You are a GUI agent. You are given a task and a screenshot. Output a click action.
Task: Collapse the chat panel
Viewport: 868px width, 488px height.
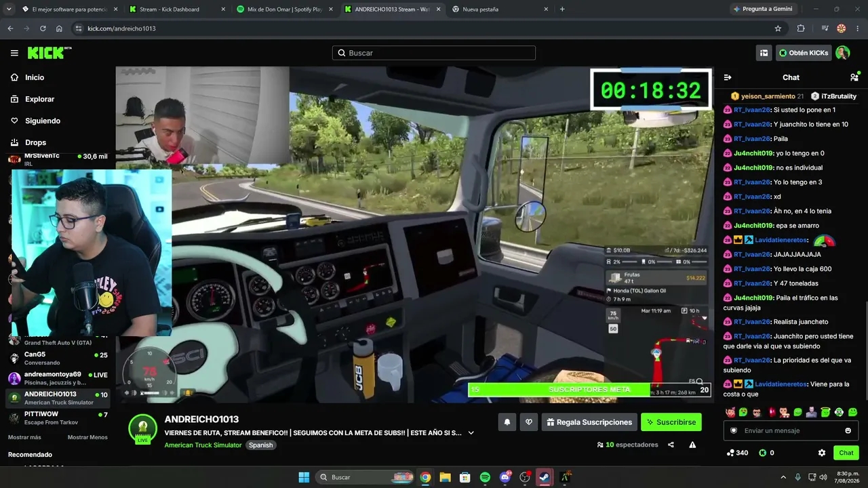click(x=728, y=77)
